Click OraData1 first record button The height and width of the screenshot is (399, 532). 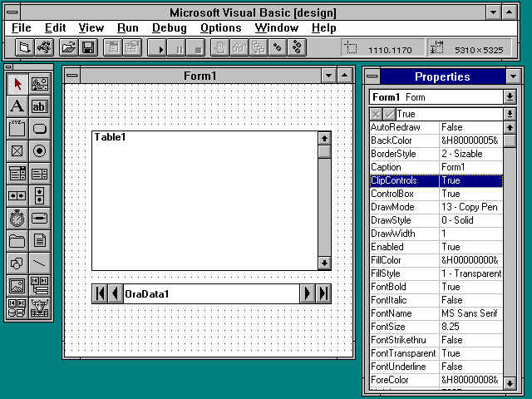[x=100, y=293]
